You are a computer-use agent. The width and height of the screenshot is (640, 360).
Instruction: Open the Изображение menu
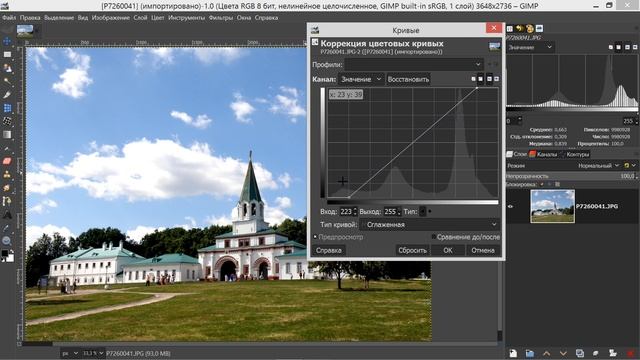pyautogui.click(x=110, y=18)
